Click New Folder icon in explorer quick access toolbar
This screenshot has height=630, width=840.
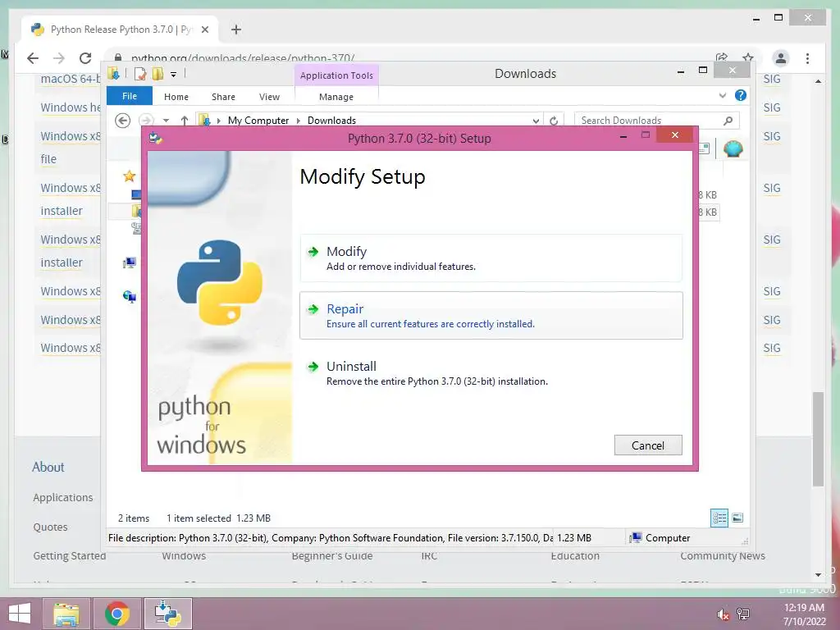tap(157, 74)
